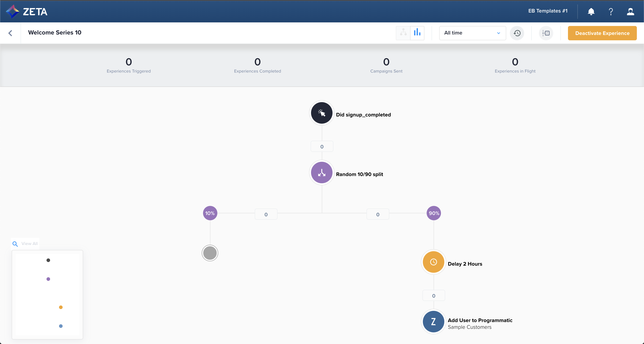Click View All in the minimap
This screenshot has width=644, height=344.
click(x=29, y=244)
